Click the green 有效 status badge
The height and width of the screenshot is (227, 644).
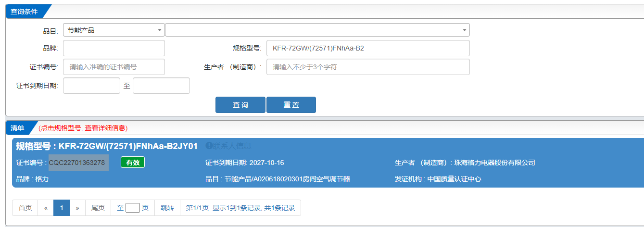coord(133,163)
